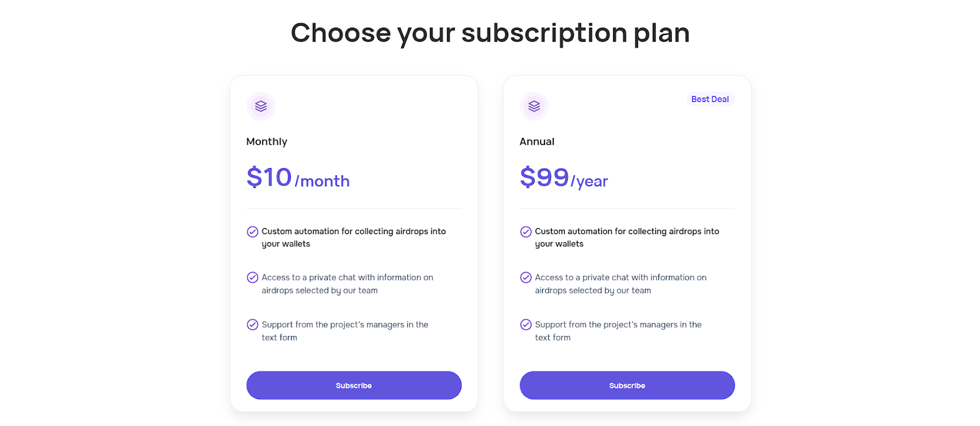Click Annual plan's manager support checkmark icon
The width and height of the screenshot is (980, 426).
(526, 325)
